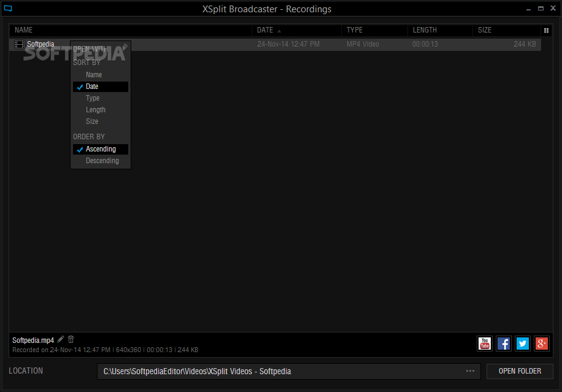The height and width of the screenshot is (392, 562).
Task: Click the recordings location path field
Action: click(x=288, y=371)
